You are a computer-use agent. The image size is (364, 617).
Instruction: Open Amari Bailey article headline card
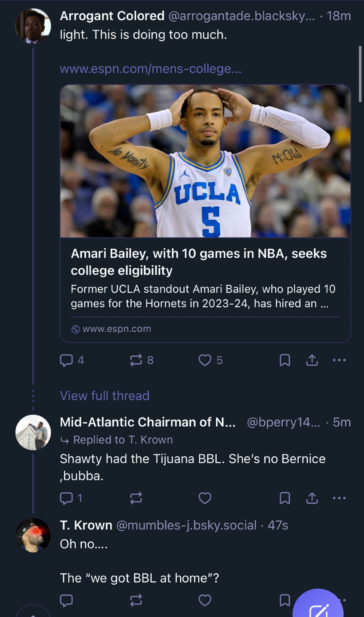(x=199, y=262)
